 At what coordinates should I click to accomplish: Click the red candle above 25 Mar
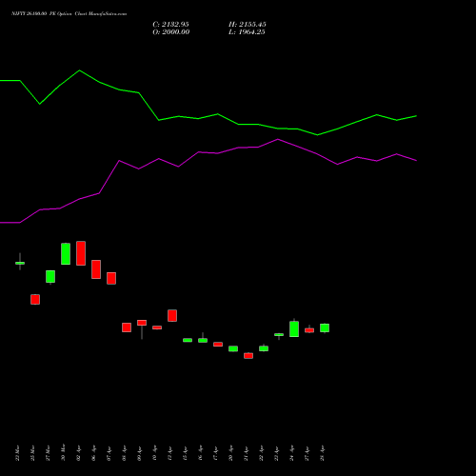point(35,299)
